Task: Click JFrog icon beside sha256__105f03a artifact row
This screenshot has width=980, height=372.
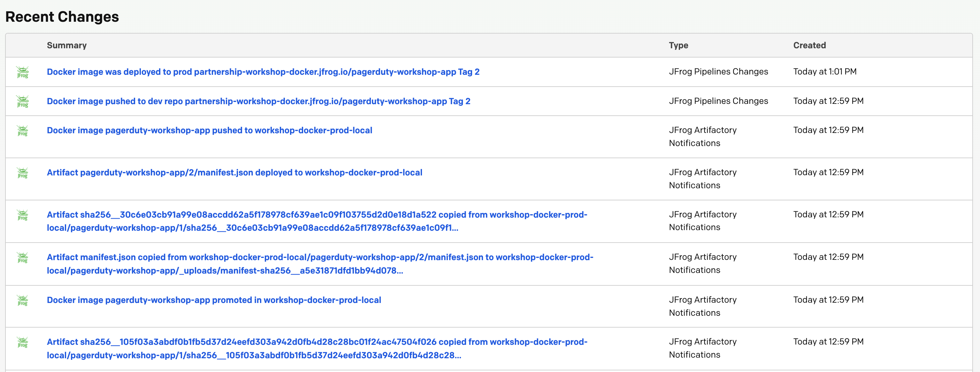Action: [22, 342]
